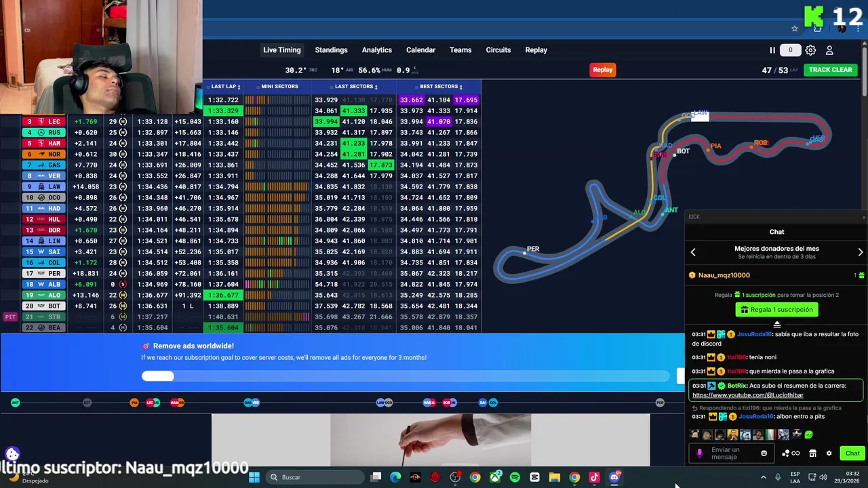Image resolution: width=868 pixels, height=488 pixels.
Task: Insert the Italy flag emote
Action: pyautogui.click(x=770, y=435)
